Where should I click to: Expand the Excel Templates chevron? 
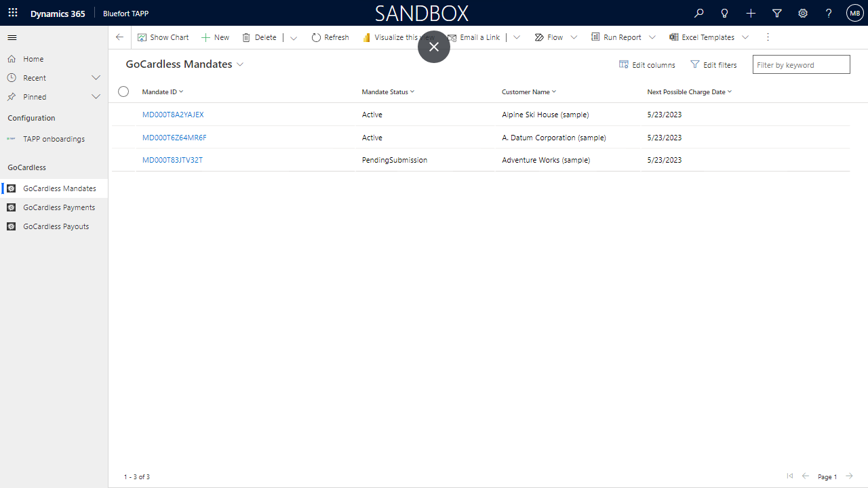point(745,37)
